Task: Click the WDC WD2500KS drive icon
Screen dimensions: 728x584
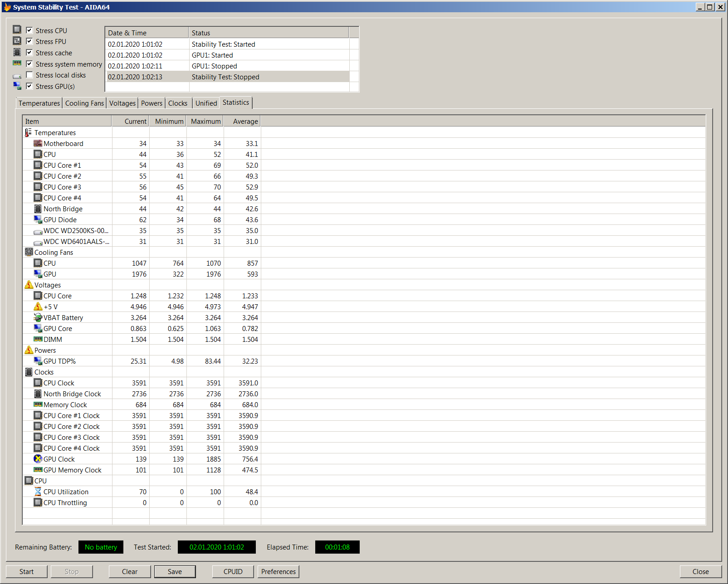Action: pos(38,231)
